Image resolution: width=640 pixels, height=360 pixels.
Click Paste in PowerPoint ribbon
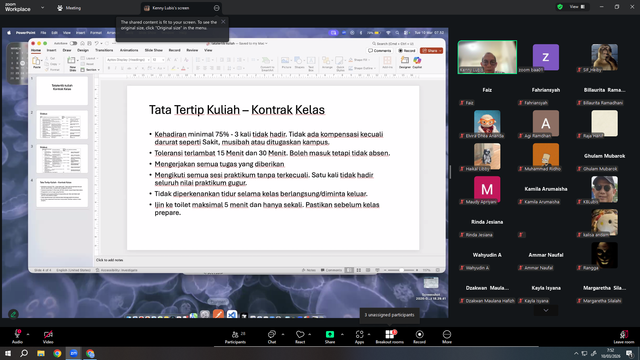coord(36,62)
